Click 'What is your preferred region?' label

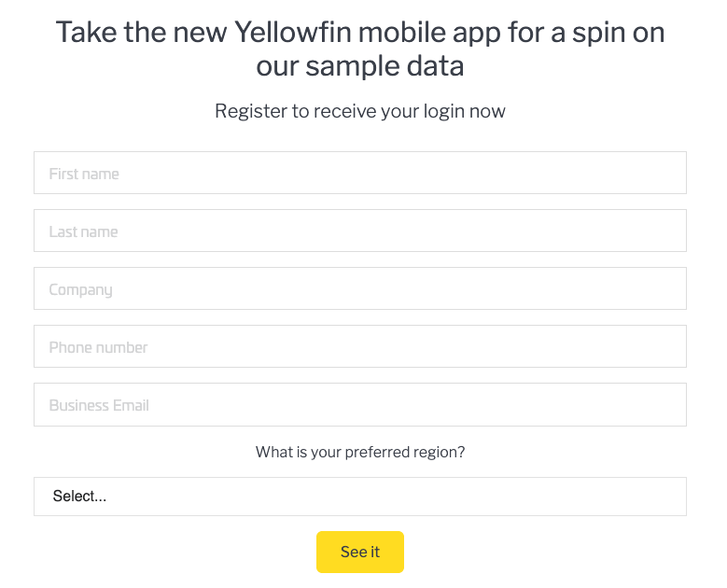pos(359,452)
